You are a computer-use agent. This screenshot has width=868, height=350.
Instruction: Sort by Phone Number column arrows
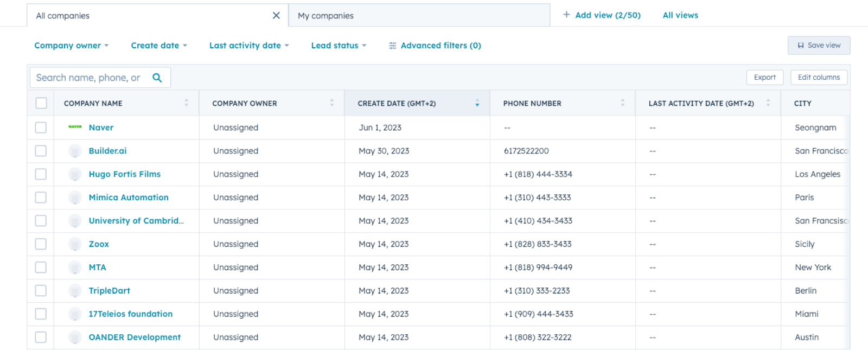click(x=623, y=103)
